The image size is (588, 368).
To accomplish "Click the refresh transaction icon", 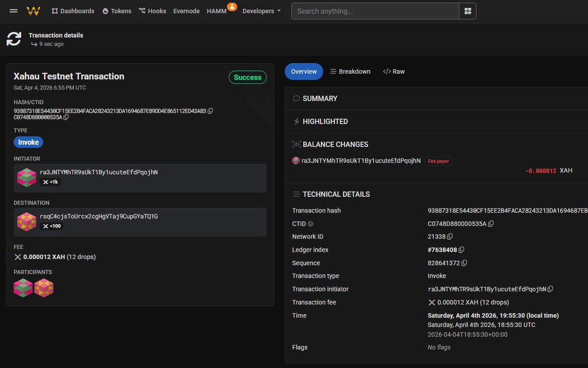I will click(x=14, y=39).
